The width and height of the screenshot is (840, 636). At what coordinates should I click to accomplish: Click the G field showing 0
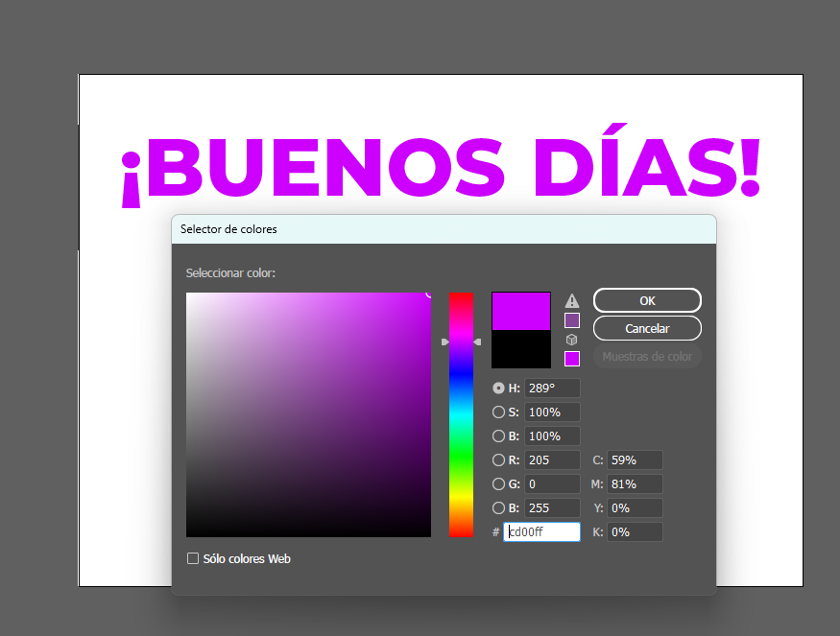552,484
